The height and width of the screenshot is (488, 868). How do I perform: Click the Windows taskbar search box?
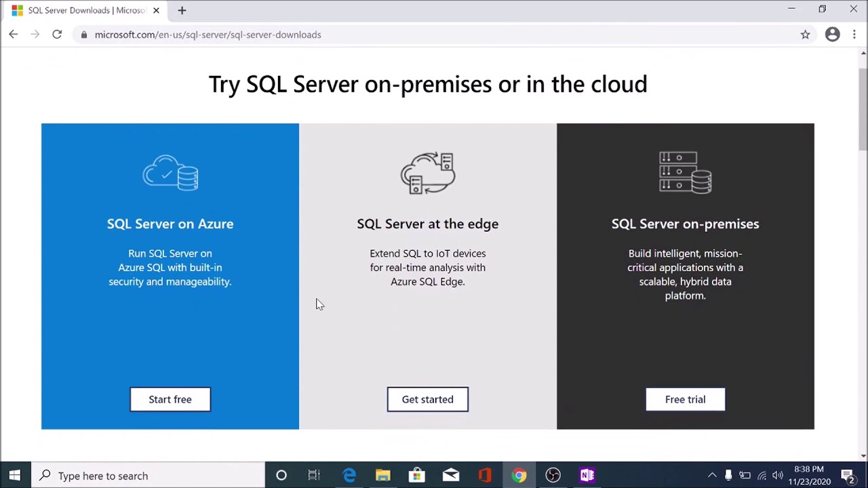point(148,475)
